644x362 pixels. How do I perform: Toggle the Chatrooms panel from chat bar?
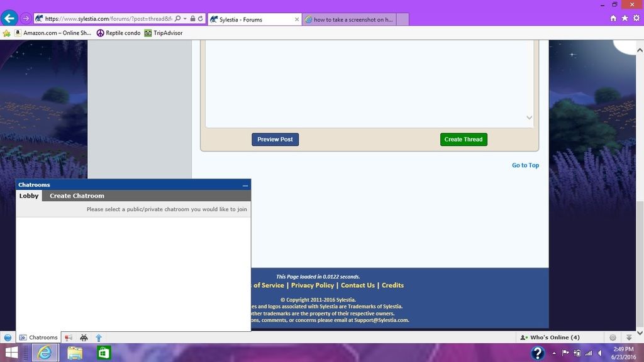[x=38, y=337]
